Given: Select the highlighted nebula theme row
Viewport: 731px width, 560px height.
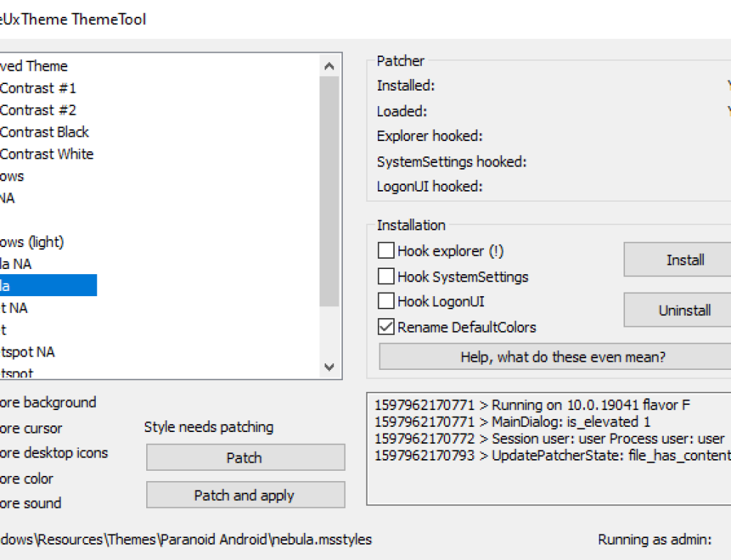Looking at the screenshot, I should coord(44,286).
